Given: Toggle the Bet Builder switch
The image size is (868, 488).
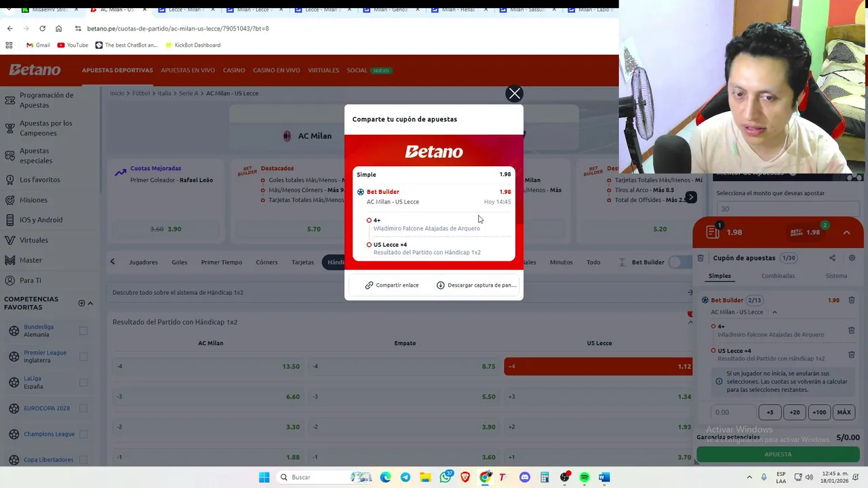Looking at the screenshot, I should pyautogui.click(x=679, y=262).
